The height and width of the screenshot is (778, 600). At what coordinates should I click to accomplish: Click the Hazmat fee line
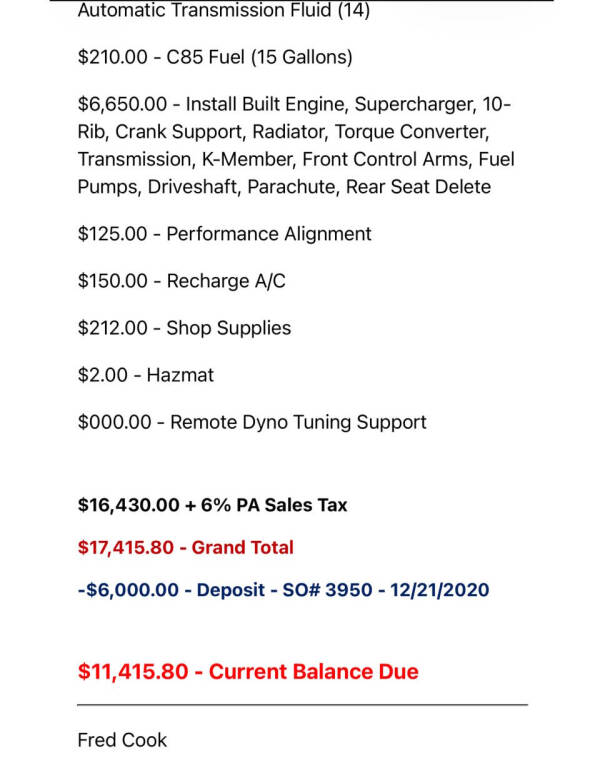pos(146,375)
